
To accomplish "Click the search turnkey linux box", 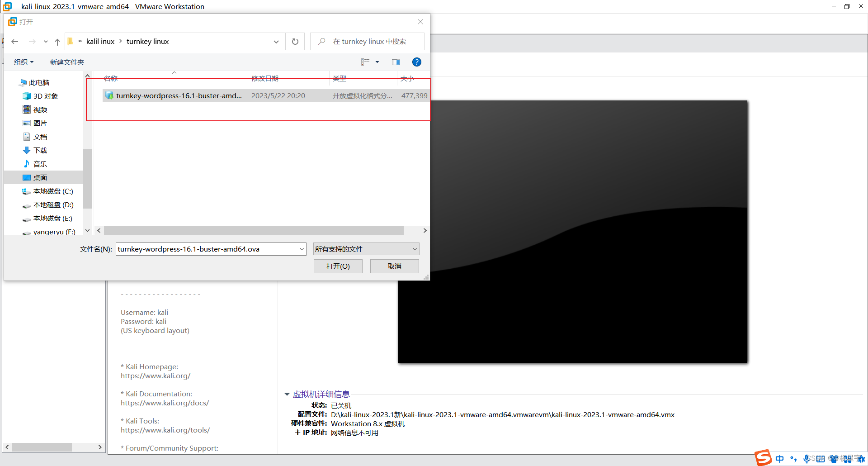I will [x=367, y=42].
